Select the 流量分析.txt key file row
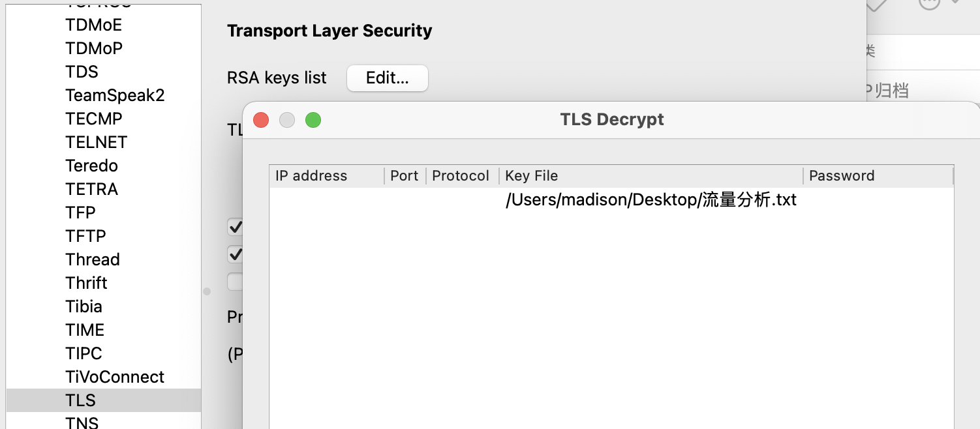980x429 pixels. pyautogui.click(x=651, y=200)
